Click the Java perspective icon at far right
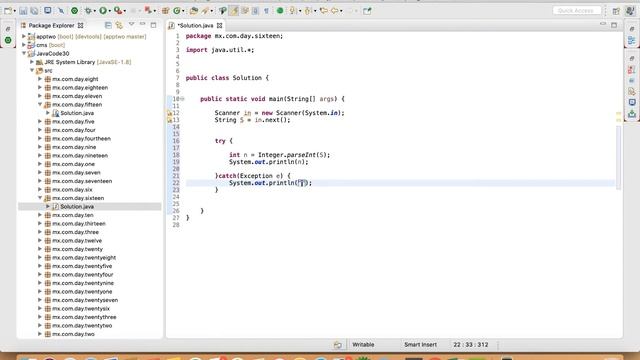Image resolution: width=640 pixels, height=360 pixels. coord(630,11)
